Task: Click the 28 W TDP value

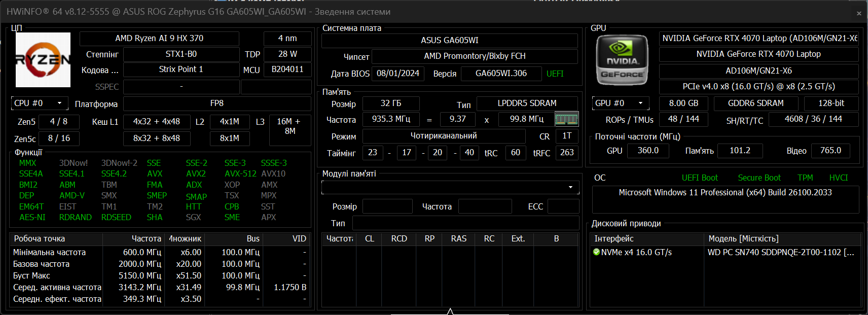Action: tap(287, 54)
